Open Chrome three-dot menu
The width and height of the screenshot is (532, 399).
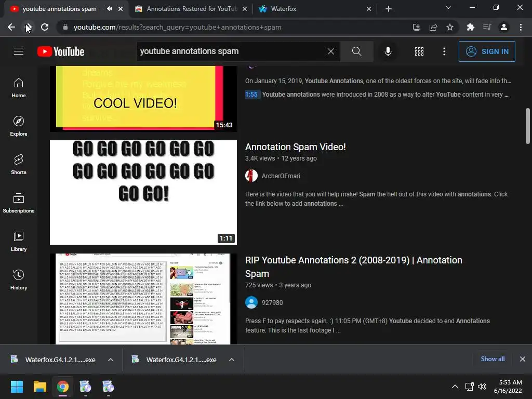pyautogui.click(x=521, y=27)
